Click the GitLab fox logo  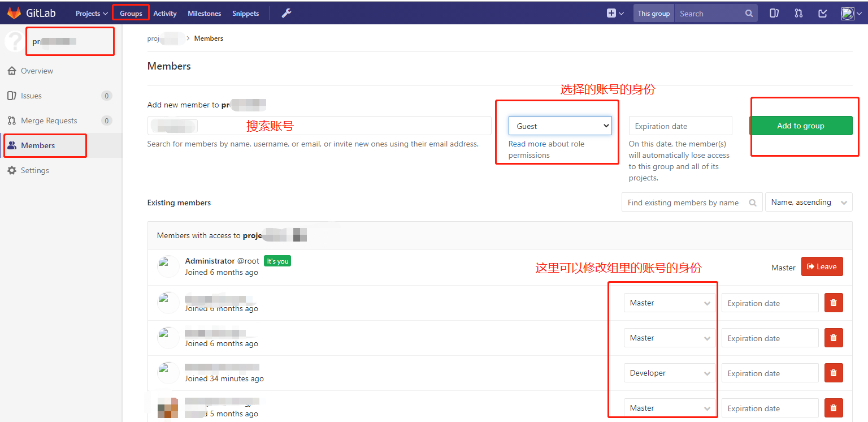point(14,12)
